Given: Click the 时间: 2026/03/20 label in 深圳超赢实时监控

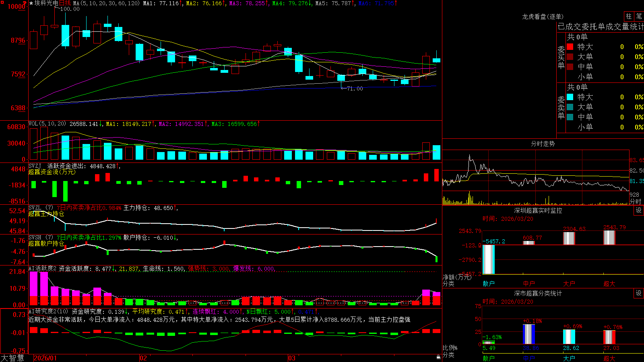Looking at the screenshot, I should point(508,219).
